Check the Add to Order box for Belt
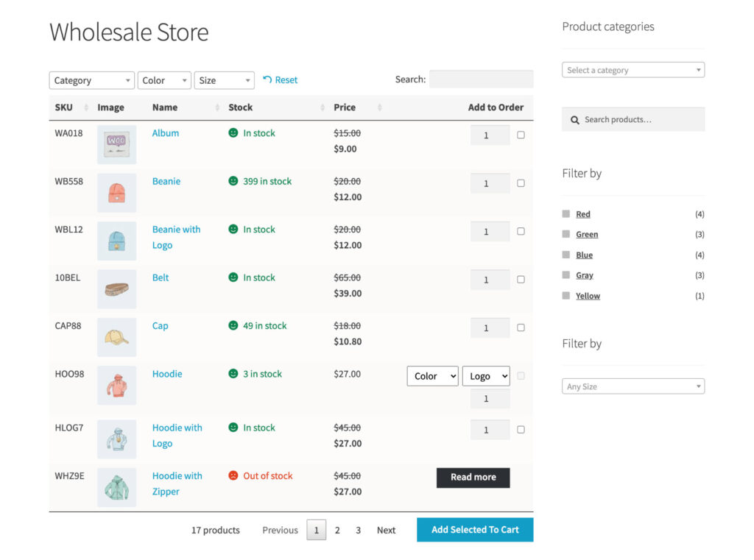 point(521,280)
